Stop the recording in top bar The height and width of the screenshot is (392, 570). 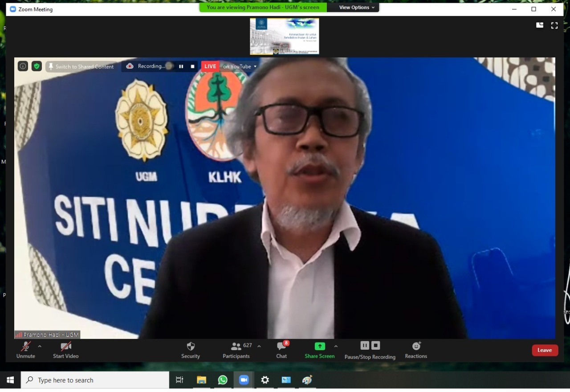[x=192, y=66]
